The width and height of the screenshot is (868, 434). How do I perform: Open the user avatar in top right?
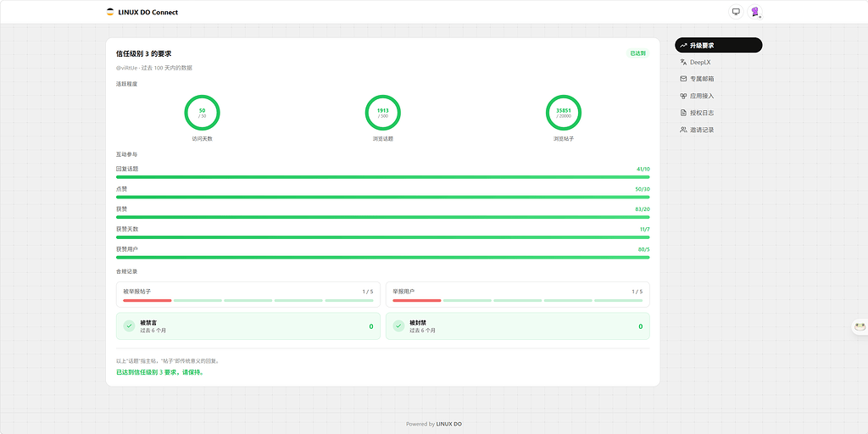[x=754, y=12]
